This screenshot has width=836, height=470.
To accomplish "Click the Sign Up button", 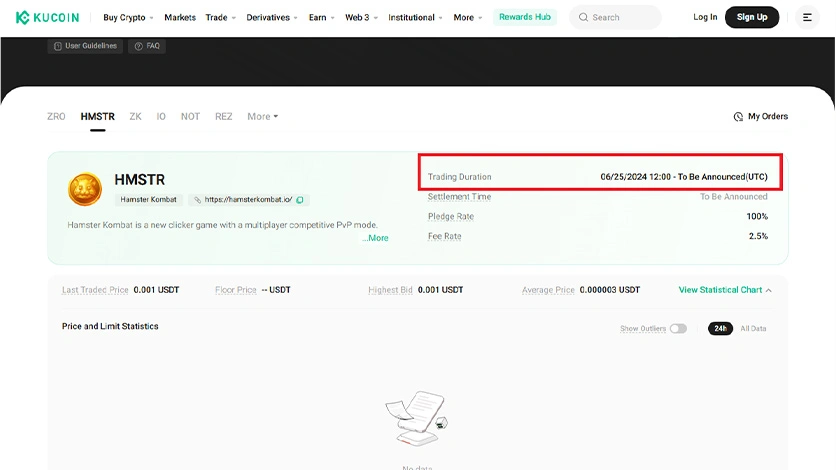I will point(752,17).
